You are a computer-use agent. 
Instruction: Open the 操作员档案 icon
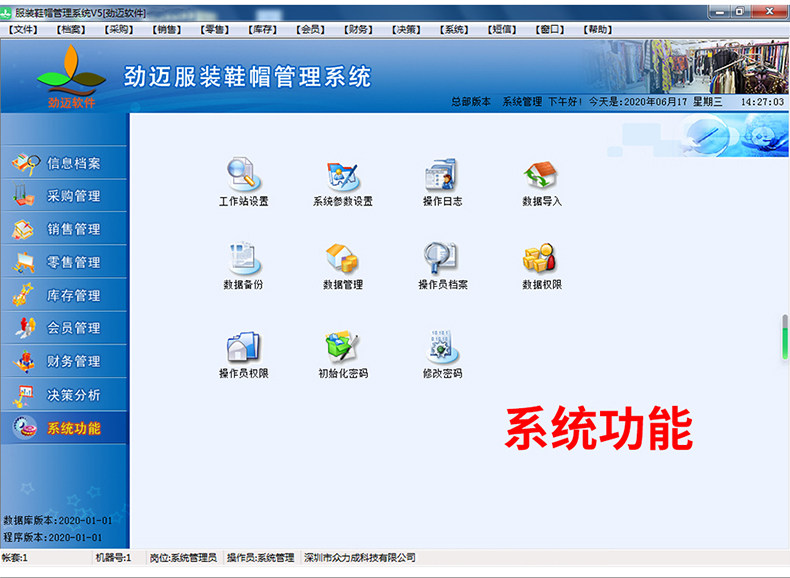pyautogui.click(x=442, y=258)
